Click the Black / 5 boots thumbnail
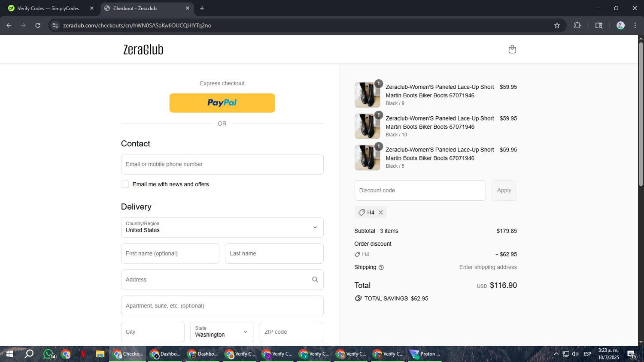The width and height of the screenshot is (644, 362). [367, 157]
